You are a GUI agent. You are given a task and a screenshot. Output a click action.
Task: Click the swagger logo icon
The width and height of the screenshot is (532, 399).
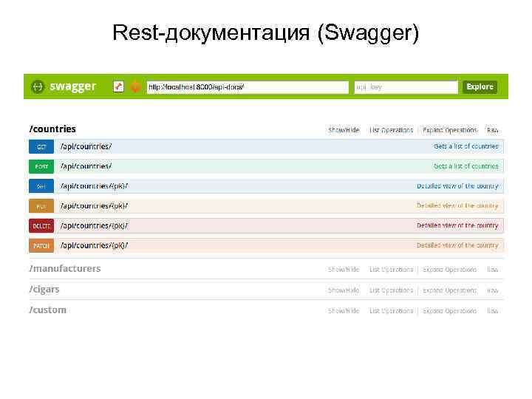click(38, 87)
